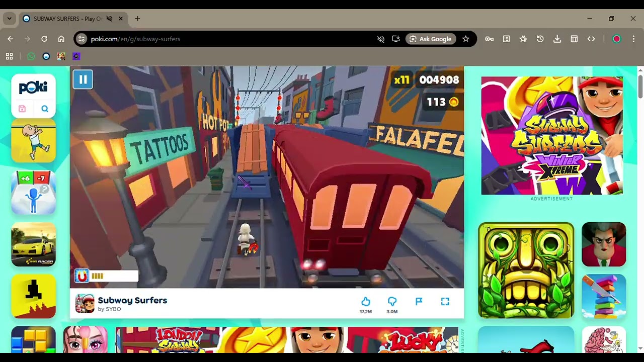The image size is (644, 362).
Task: Open a new browser tab
Action: click(137, 19)
